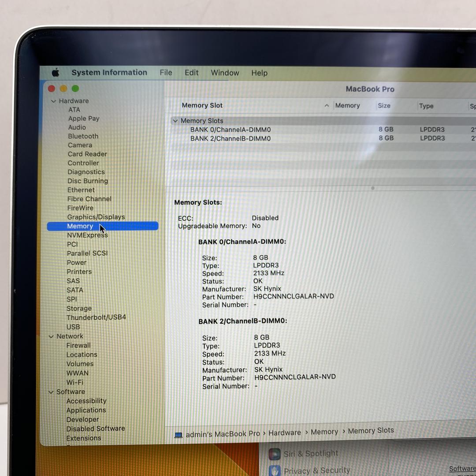Select FireWire in the sidebar
Image resolution: width=476 pixels, height=476 pixels.
[x=81, y=208]
